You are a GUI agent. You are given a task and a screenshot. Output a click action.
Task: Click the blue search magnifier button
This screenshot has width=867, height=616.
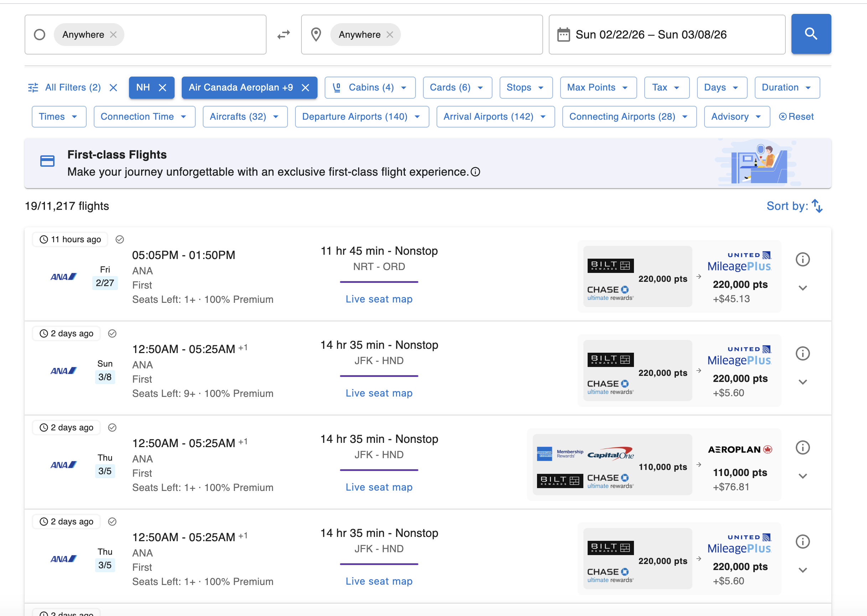coord(811,34)
